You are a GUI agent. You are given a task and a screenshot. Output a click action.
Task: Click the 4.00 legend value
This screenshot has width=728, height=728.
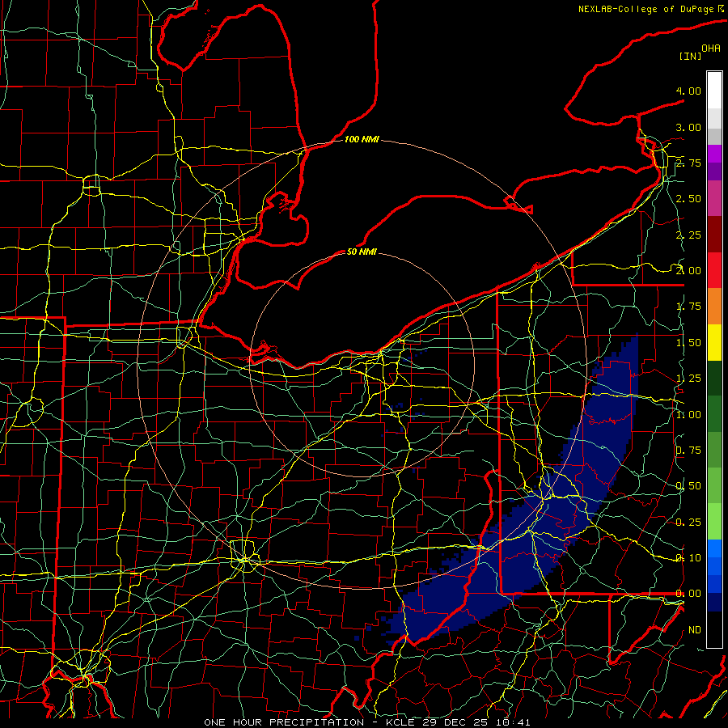tap(688, 91)
